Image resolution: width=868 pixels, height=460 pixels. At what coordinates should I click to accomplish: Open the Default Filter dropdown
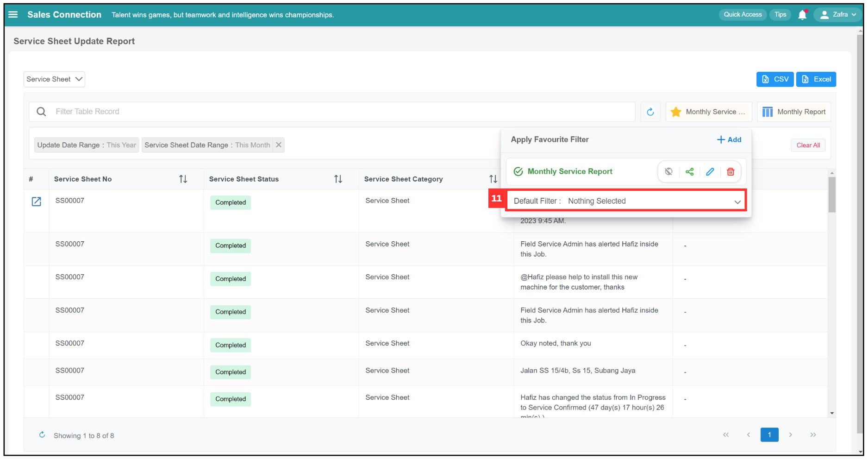[x=626, y=201]
